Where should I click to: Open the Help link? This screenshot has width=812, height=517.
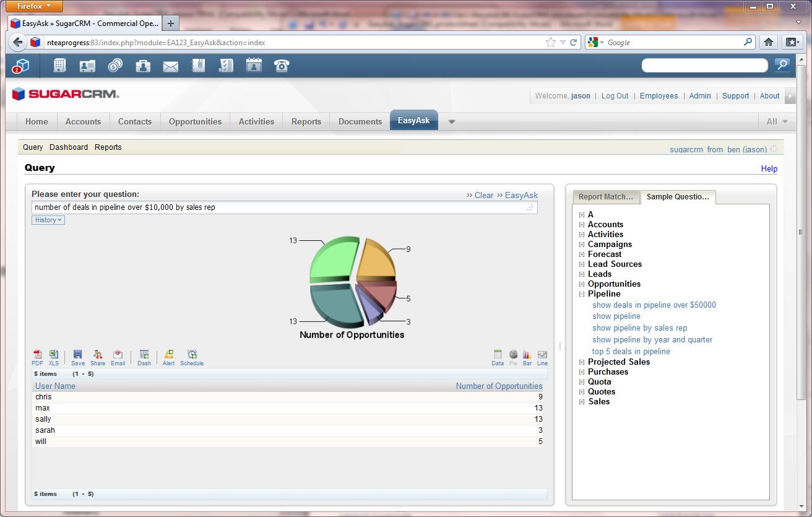point(769,168)
